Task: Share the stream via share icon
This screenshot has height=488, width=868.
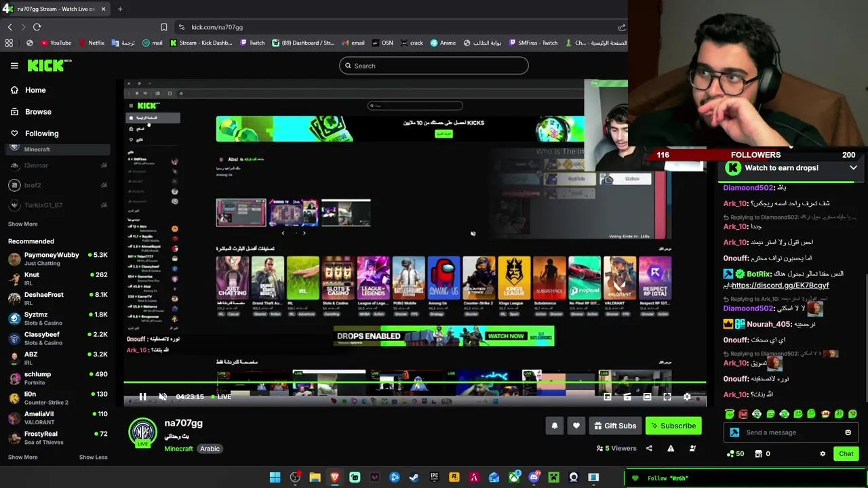Action: pyautogui.click(x=649, y=448)
